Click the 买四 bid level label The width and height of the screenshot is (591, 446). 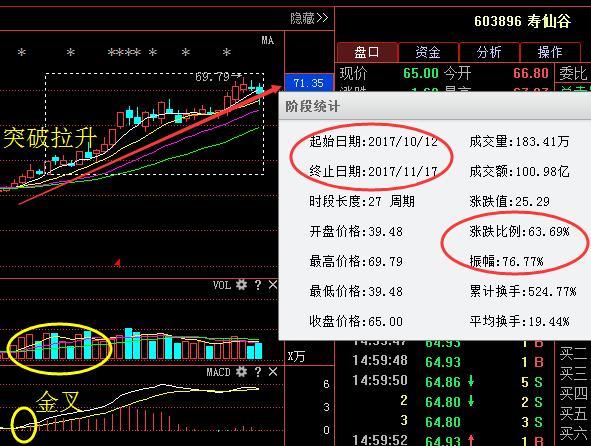tap(573, 394)
